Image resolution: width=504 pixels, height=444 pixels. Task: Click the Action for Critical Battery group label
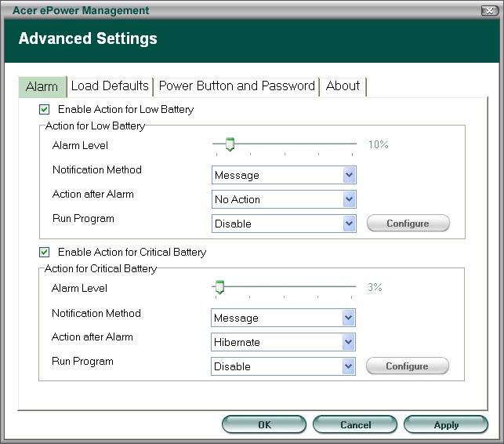point(100,268)
